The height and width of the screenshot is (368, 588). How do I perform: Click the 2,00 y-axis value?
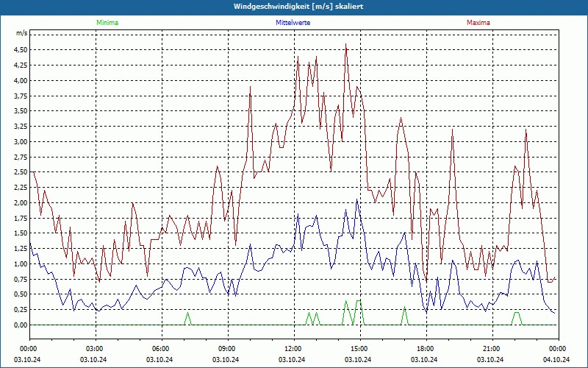21,203
